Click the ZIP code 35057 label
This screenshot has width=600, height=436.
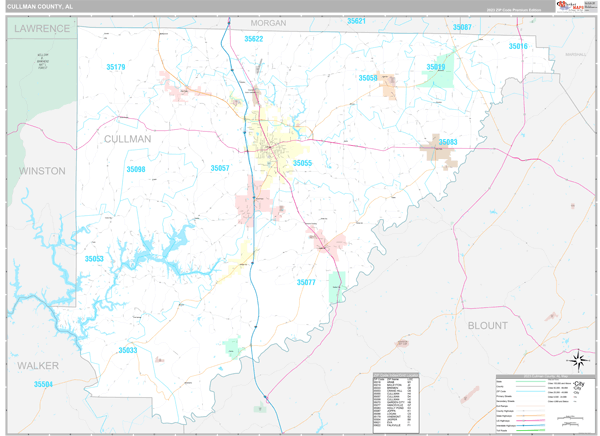pos(220,168)
